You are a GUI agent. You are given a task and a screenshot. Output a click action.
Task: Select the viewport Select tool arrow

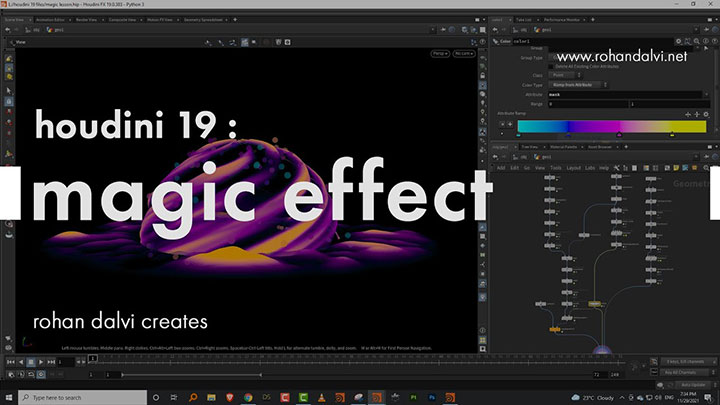pos(9,90)
